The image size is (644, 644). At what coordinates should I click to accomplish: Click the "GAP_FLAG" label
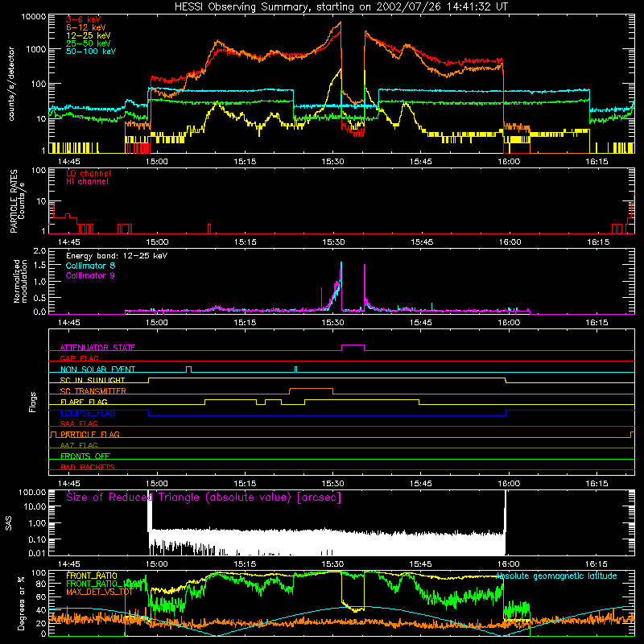(79, 358)
